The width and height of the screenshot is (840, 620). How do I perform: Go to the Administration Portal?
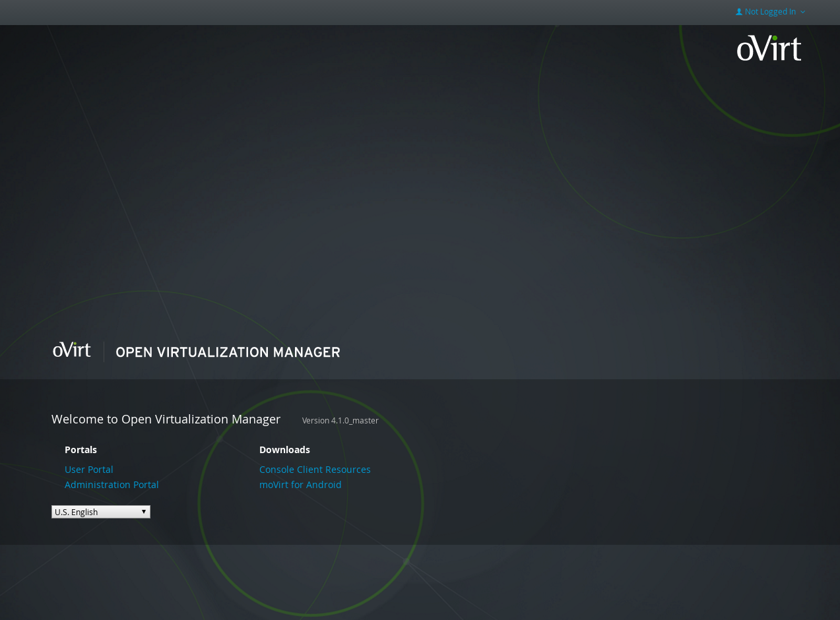click(112, 485)
